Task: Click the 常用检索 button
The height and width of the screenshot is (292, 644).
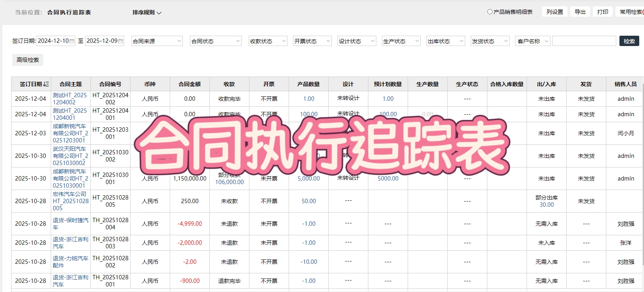Action: 631,12
